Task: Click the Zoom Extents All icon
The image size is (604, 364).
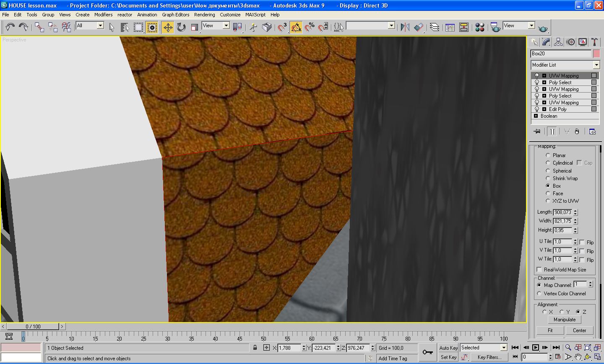Action: click(x=598, y=347)
